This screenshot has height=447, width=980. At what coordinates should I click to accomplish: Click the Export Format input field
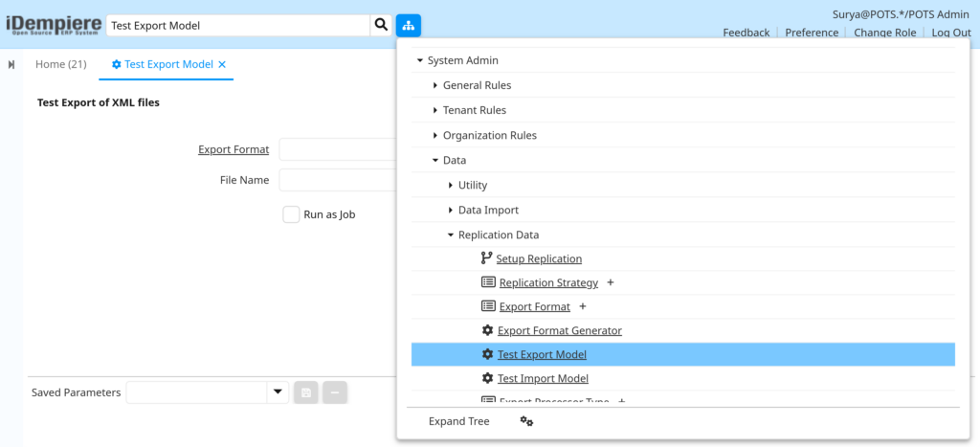point(338,149)
